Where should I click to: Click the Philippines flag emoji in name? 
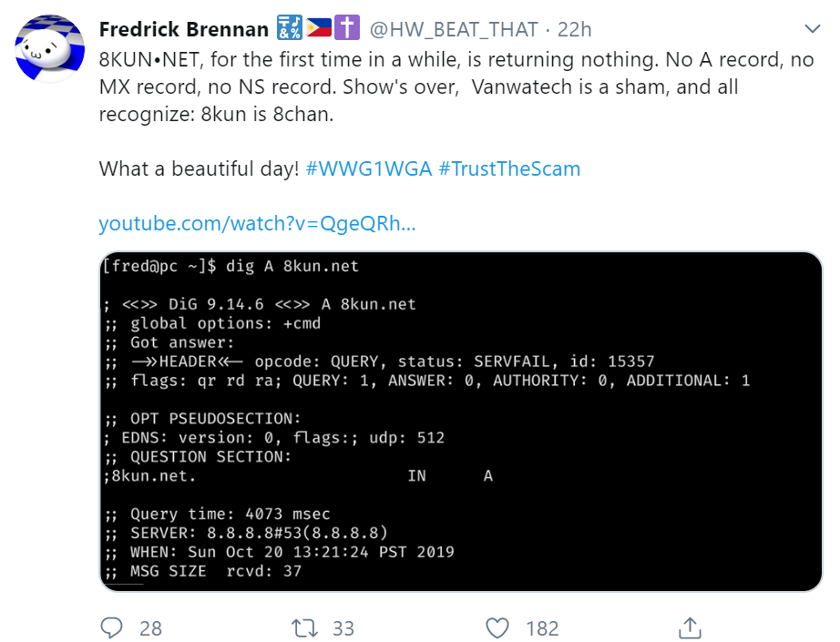pos(319,28)
